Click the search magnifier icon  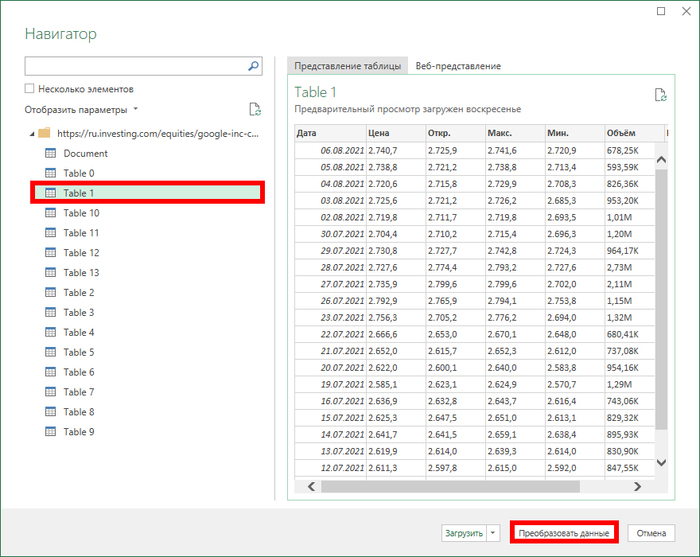(254, 66)
